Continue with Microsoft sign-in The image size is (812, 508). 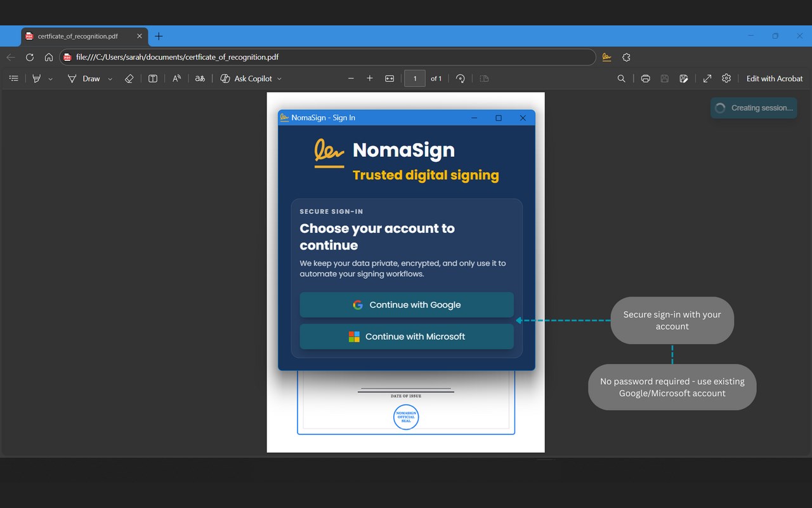(x=407, y=337)
